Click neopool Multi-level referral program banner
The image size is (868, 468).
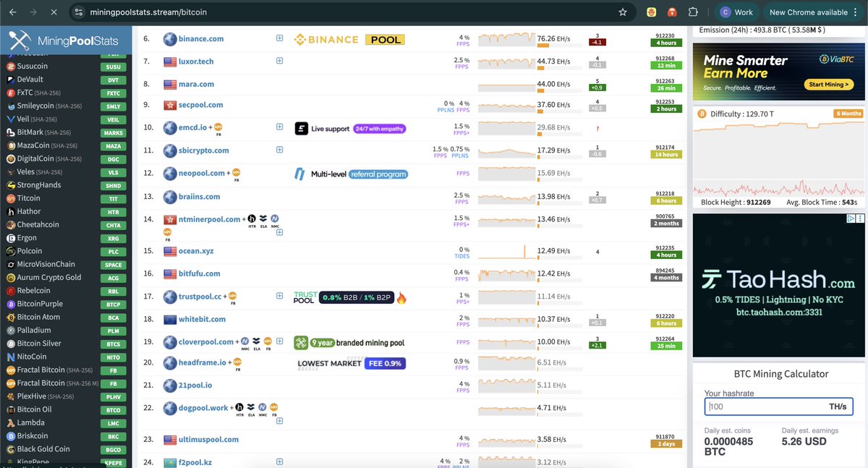point(351,174)
